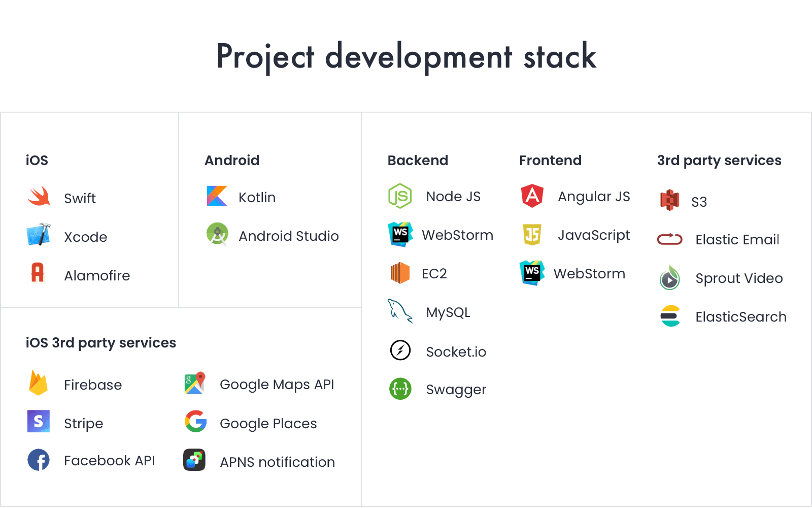Click the Kotlin logo icon
This screenshot has width=812, height=508.
217,196
